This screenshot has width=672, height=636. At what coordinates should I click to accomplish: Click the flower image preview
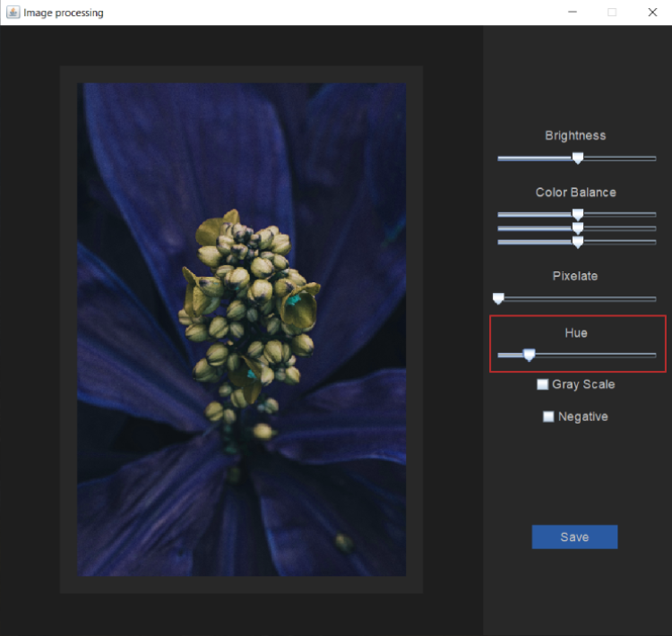[241, 329]
